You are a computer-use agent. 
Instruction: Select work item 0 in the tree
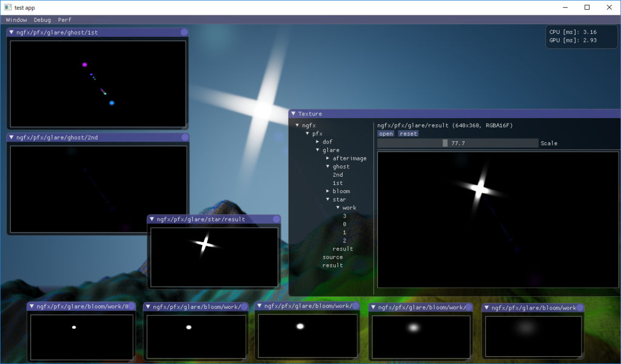pyautogui.click(x=344, y=224)
